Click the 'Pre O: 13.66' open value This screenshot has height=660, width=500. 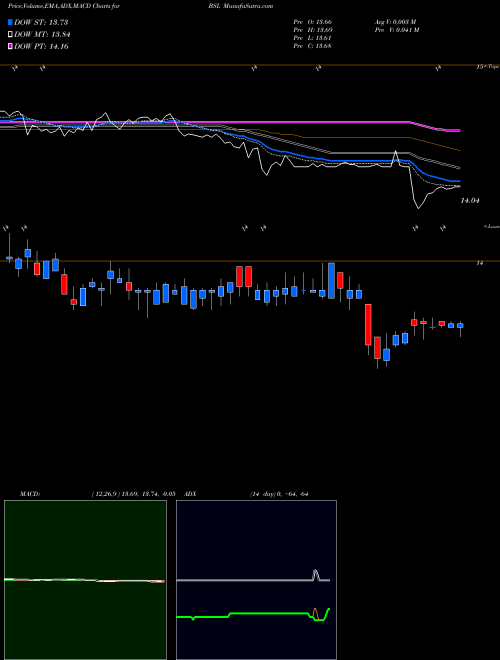tap(312, 22)
